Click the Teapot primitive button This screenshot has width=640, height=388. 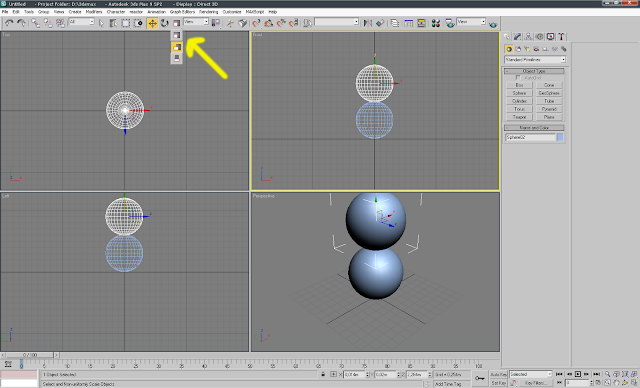[x=519, y=117]
